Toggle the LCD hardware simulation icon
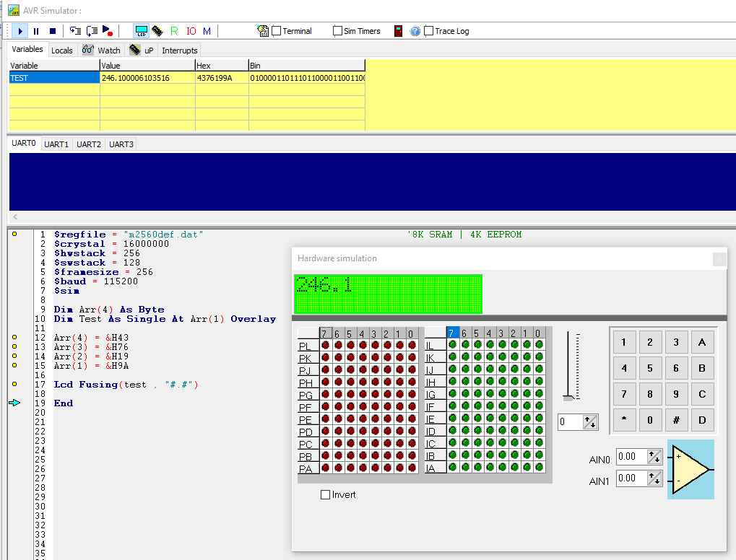Screen dimensions: 736x560 point(142,31)
